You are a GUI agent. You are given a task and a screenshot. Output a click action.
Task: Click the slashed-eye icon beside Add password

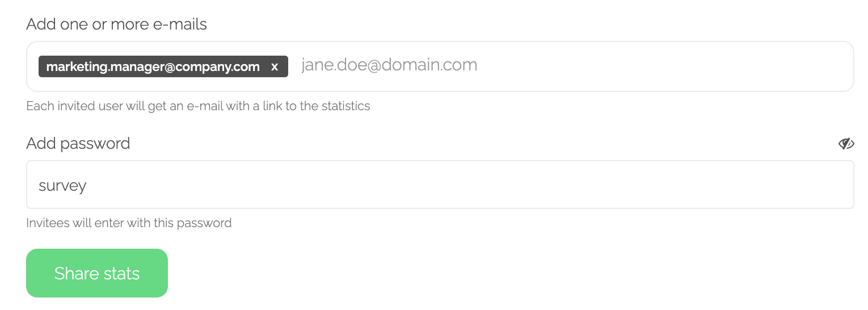[x=846, y=144]
